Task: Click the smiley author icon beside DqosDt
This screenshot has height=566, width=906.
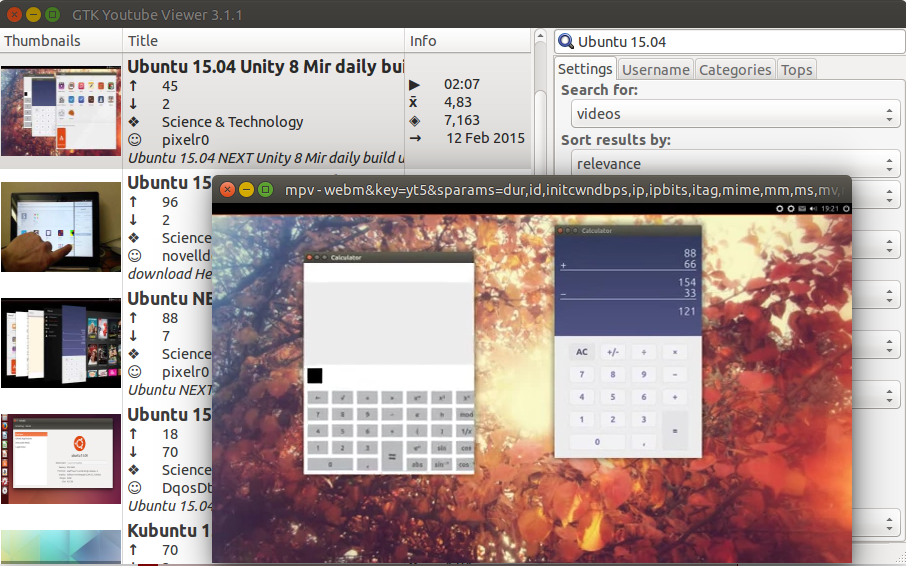Action: [x=134, y=488]
